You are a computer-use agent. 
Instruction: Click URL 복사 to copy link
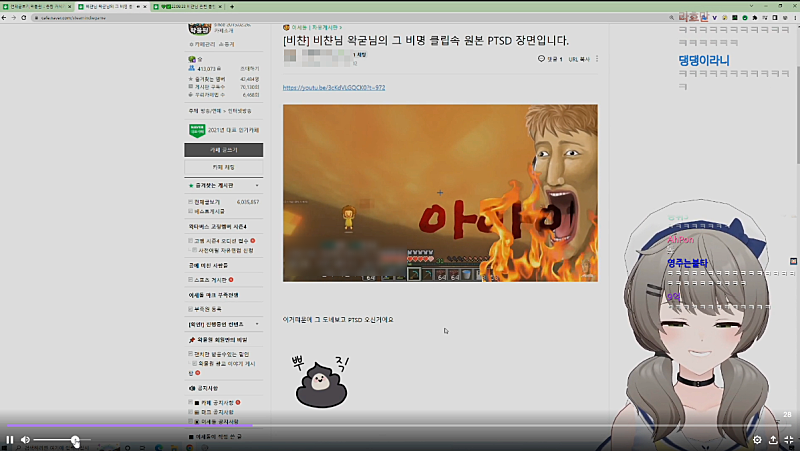[579, 59]
